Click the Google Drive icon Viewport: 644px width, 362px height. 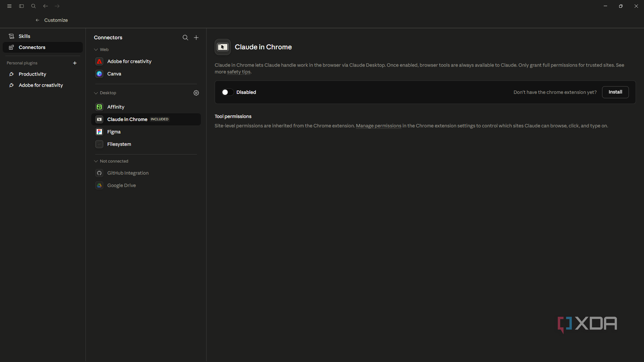coord(99,185)
